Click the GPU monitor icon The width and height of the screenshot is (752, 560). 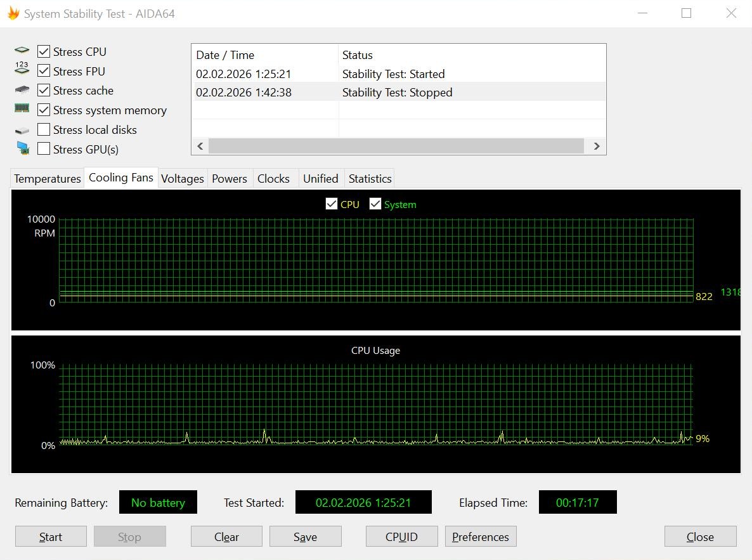tap(23, 148)
